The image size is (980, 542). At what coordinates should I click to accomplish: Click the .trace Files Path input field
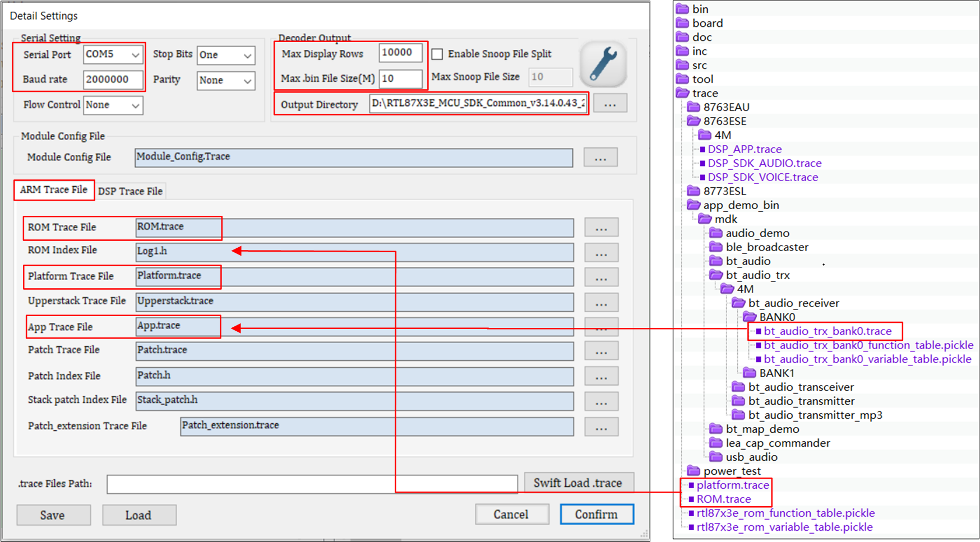coord(312,484)
